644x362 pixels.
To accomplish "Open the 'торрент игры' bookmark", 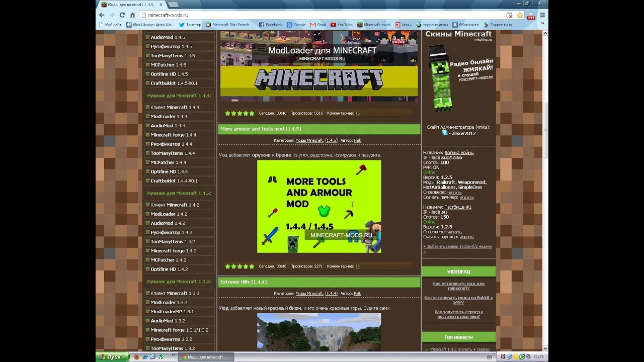I will [x=432, y=25].
